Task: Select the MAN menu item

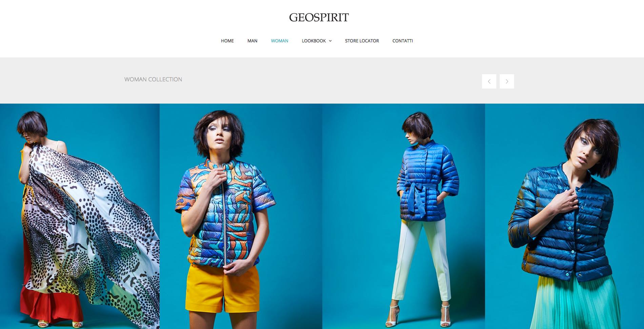Action: click(x=252, y=41)
